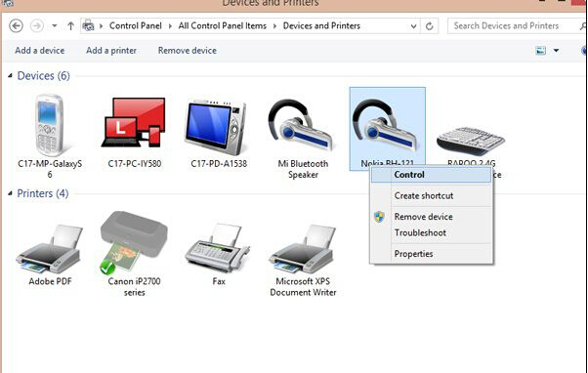Click the Microsoft XPS Document Writer label
588x373 pixels.
(x=303, y=287)
